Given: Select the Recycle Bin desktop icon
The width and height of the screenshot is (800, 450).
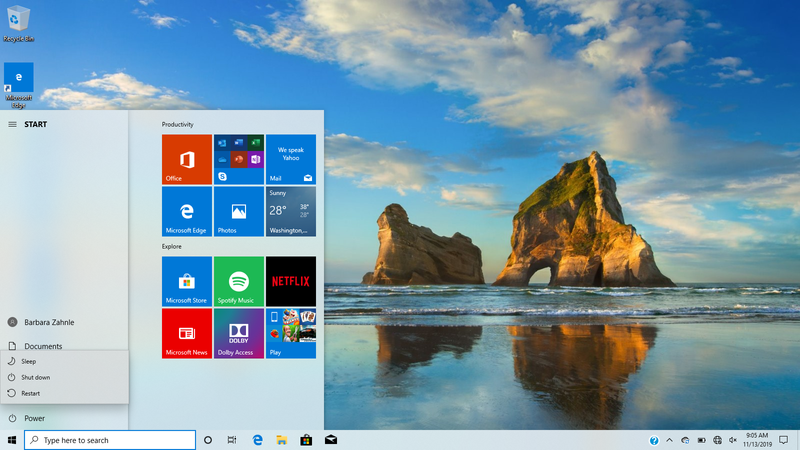Looking at the screenshot, I should click(18, 23).
